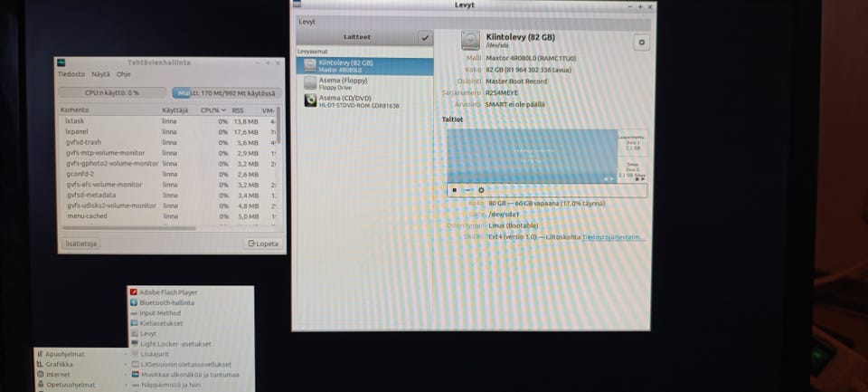Select the gvfsd-metadata process row
This screenshot has width=868, height=392.
point(167,196)
